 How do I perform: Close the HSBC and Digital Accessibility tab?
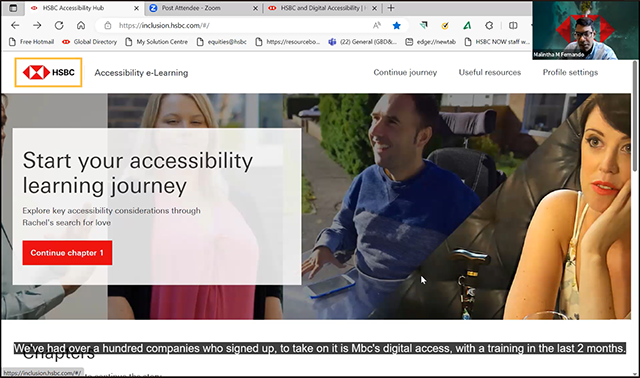pos(374,8)
